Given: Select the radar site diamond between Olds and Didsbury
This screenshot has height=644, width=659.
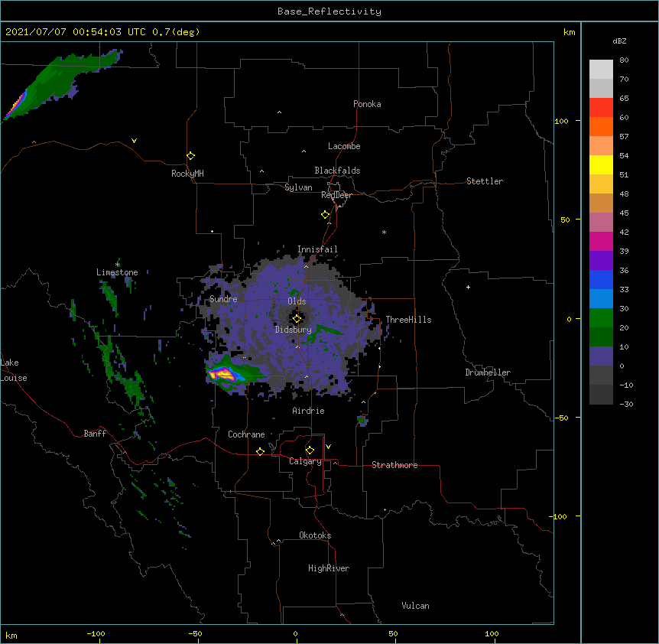Looking at the screenshot, I should click(x=297, y=319).
